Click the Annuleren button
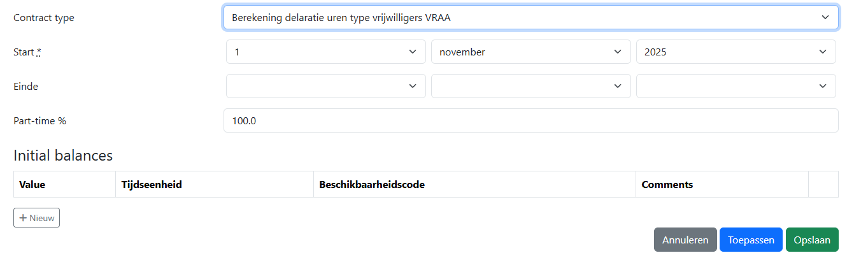This screenshot has width=868, height=260. 685,240
